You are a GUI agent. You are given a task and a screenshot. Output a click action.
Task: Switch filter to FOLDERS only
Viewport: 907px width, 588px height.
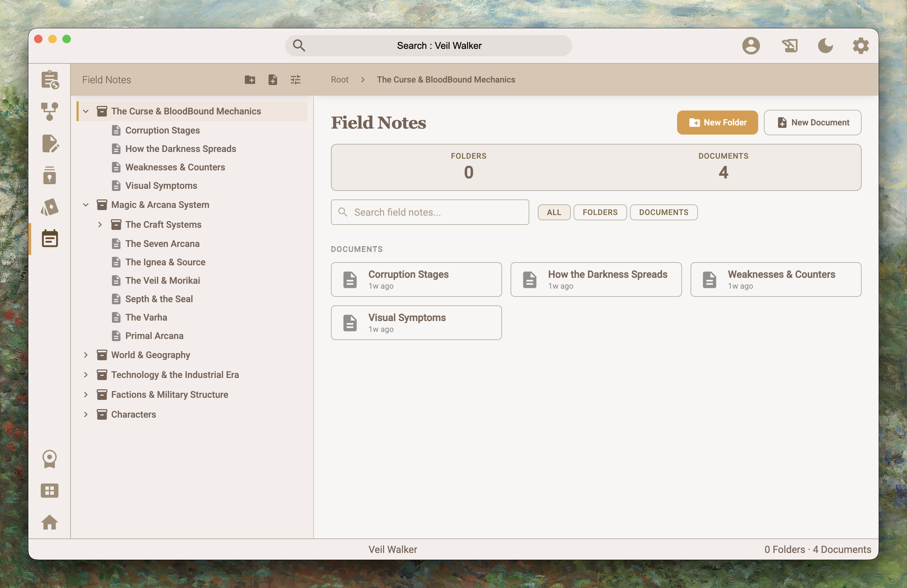600,212
